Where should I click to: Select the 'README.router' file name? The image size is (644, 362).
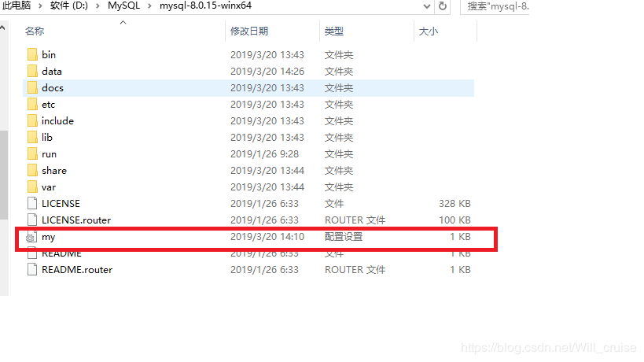click(x=77, y=270)
